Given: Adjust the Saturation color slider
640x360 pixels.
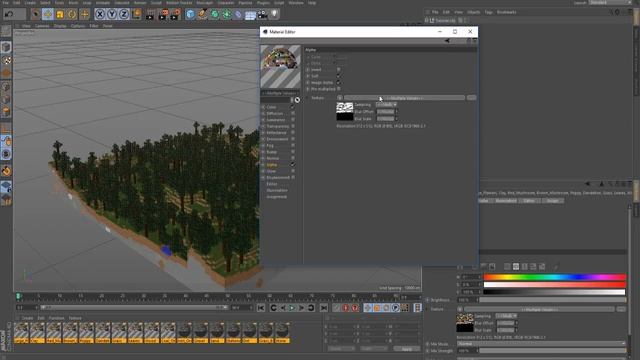Looking at the screenshot, I should pyautogui.click(x=555, y=284).
